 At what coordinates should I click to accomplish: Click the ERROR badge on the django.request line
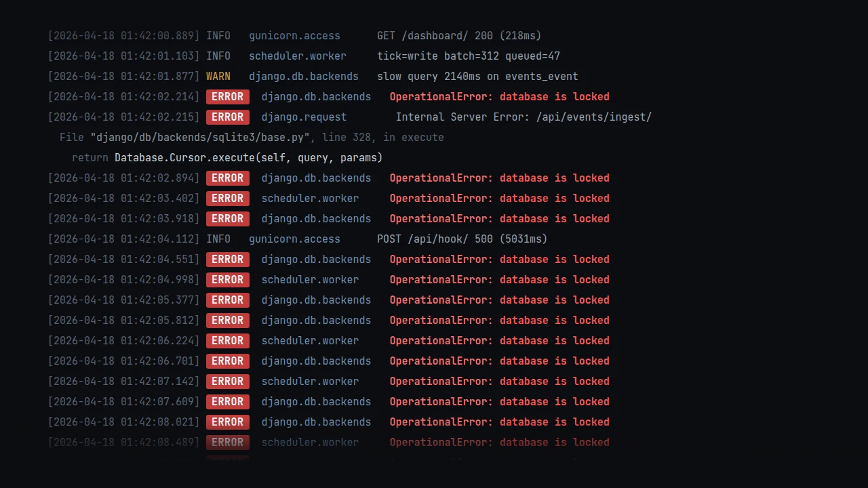click(227, 117)
